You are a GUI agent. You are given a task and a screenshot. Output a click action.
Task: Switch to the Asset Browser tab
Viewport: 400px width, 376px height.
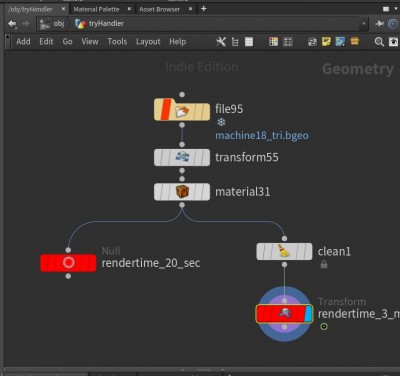(160, 9)
